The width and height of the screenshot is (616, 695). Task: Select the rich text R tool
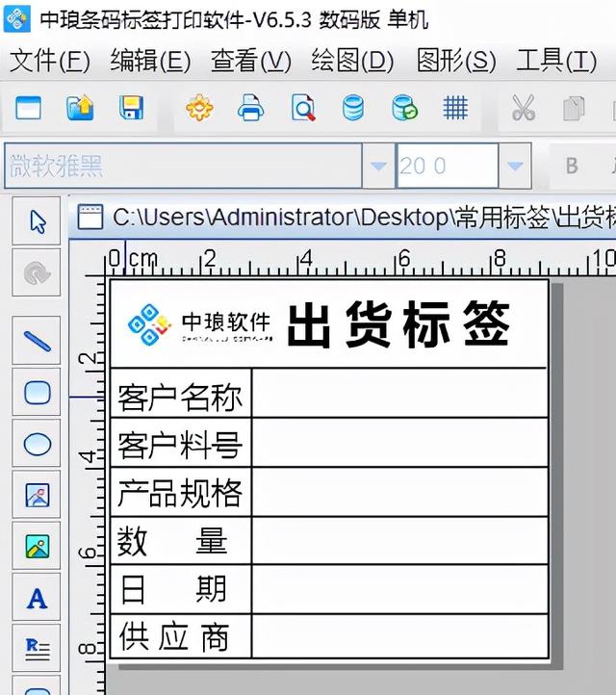37,649
